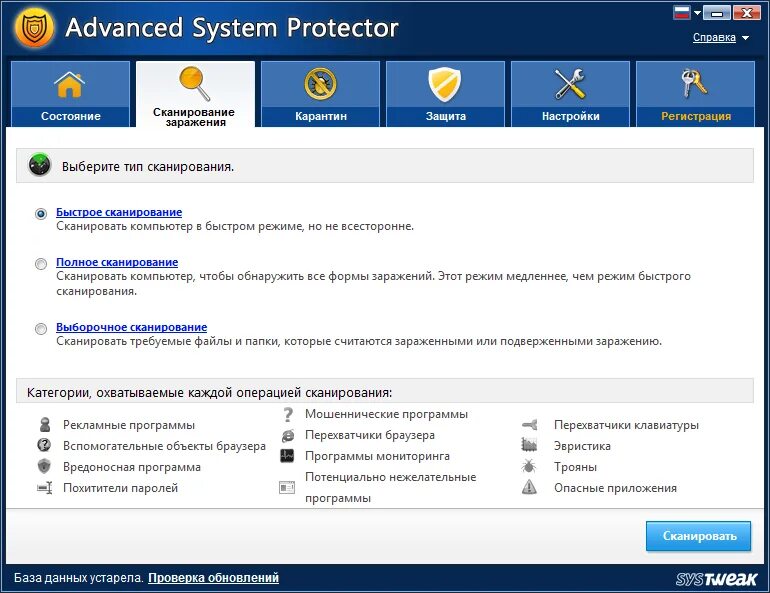Click the База данных устарела status text

(79, 578)
